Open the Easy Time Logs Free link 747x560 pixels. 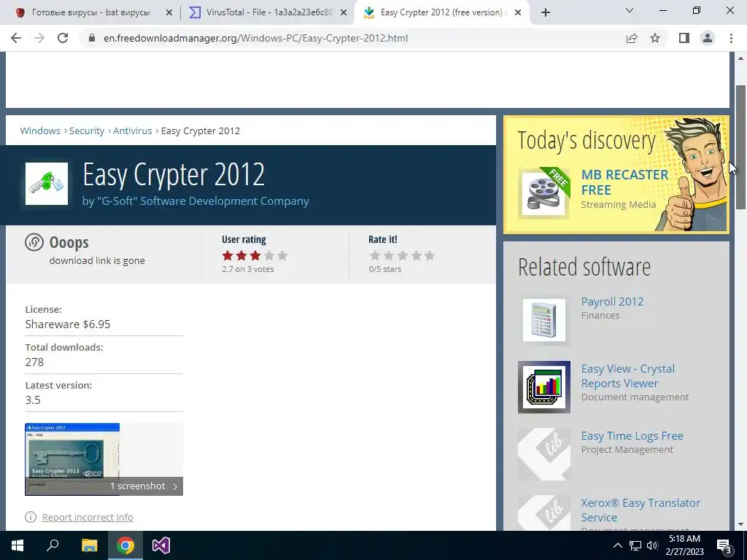pyautogui.click(x=632, y=436)
